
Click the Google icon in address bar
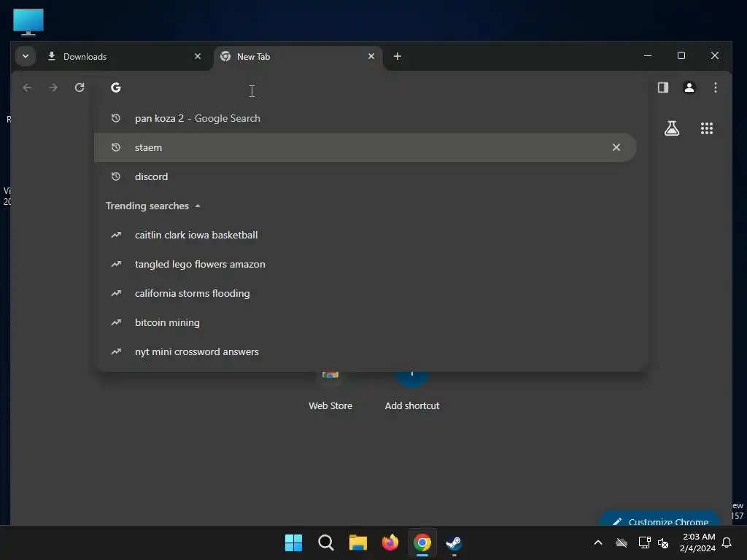tap(116, 87)
